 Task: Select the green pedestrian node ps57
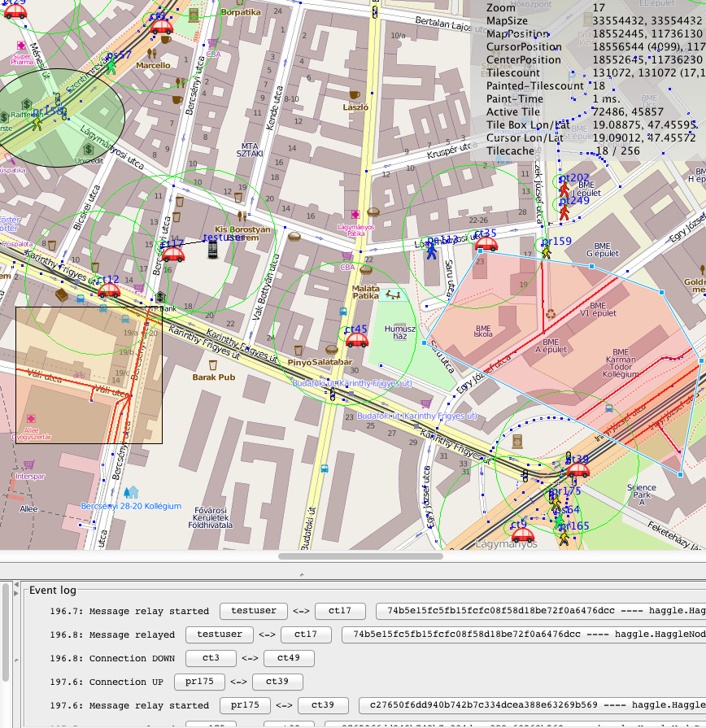(111, 67)
